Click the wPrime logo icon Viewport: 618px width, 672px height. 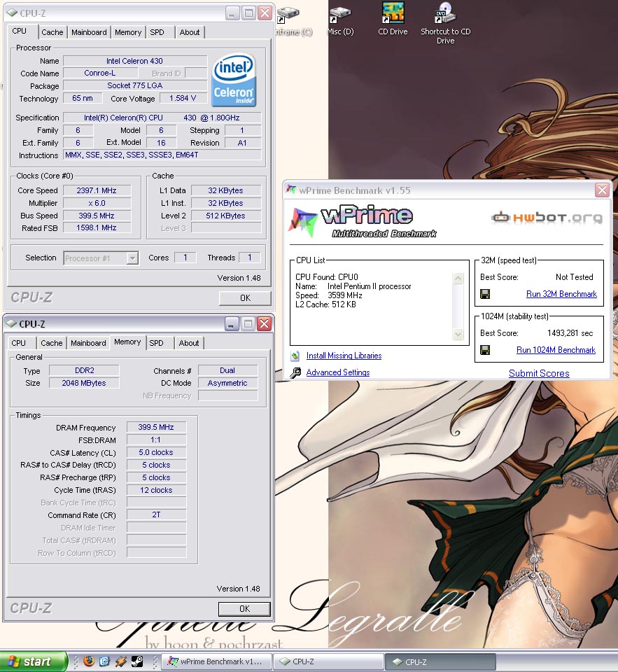tap(304, 222)
